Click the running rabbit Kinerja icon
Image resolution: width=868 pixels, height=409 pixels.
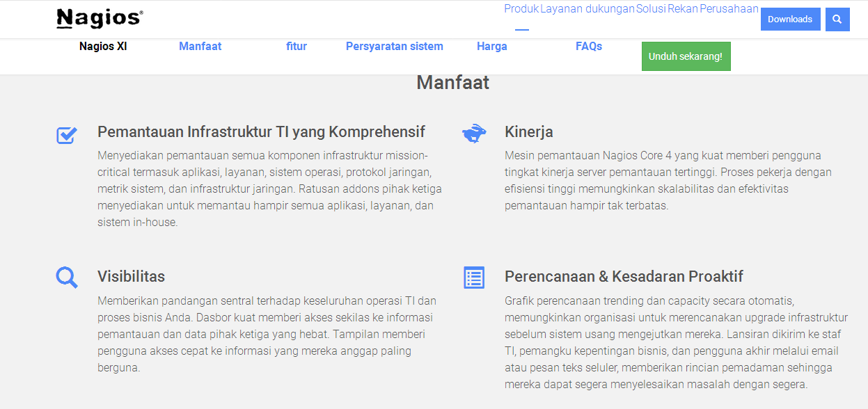tap(474, 134)
